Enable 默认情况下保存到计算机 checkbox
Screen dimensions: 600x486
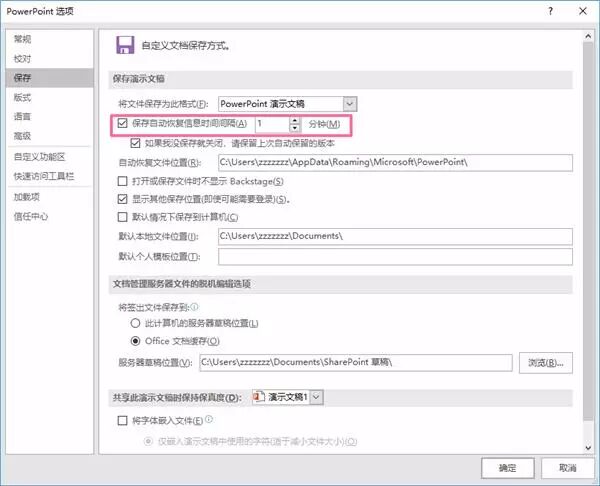(x=122, y=217)
